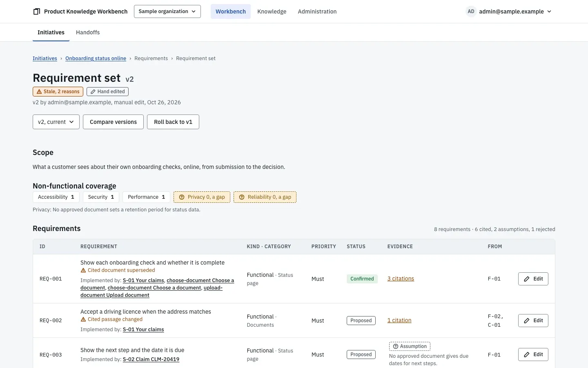Click the Requirements breadcrumb text
This screenshot has width=588, height=368.
[x=151, y=58]
